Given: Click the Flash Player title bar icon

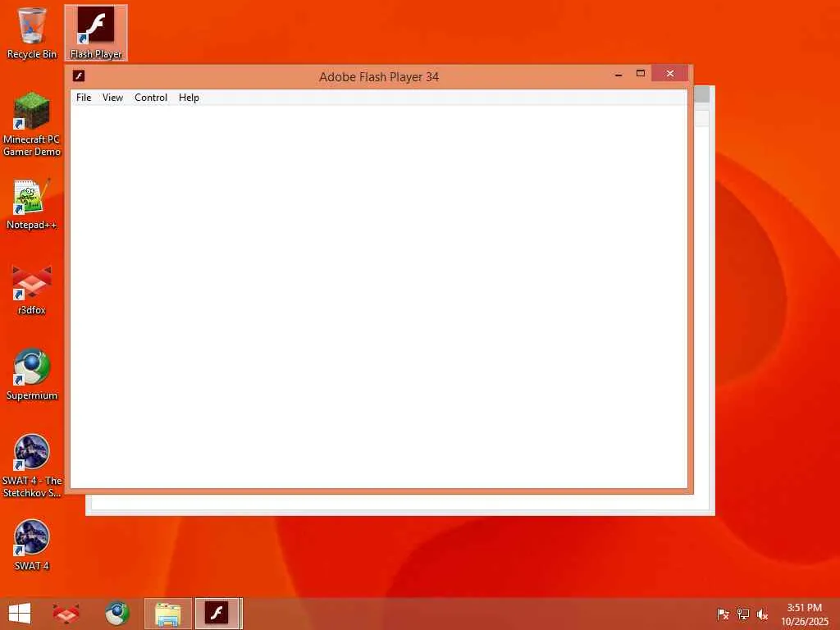Looking at the screenshot, I should (79, 76).
